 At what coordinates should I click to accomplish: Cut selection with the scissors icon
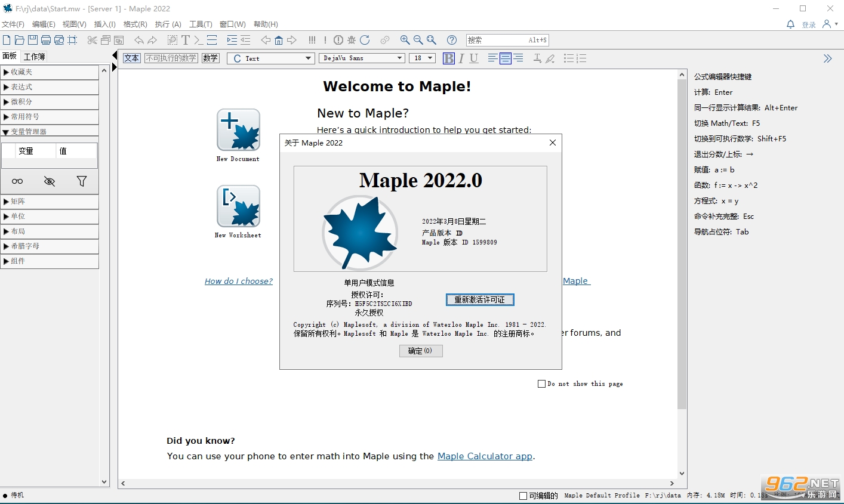[92, 40]
